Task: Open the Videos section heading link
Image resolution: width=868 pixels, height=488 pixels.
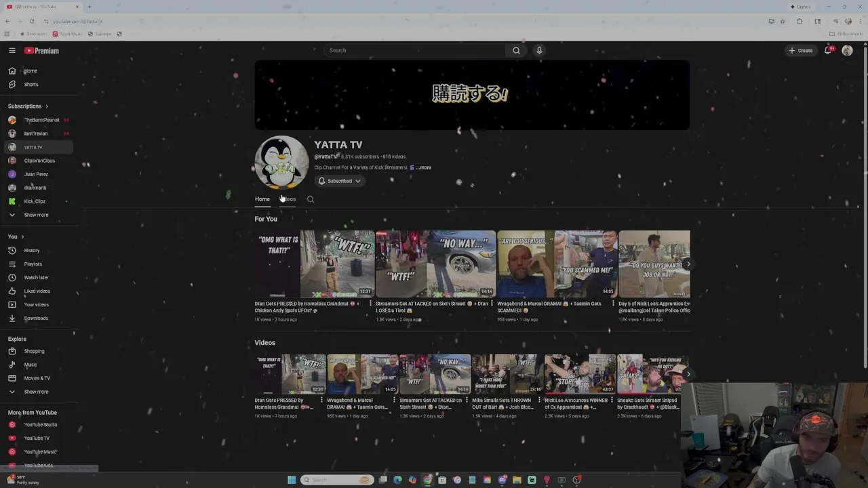Action: [x=264, y=342]
